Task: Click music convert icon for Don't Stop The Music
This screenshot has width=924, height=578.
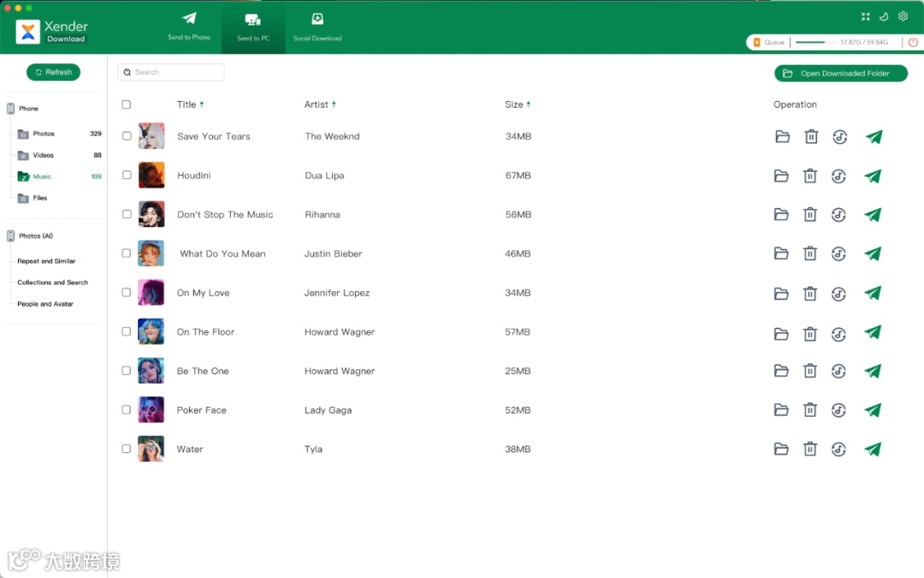Action: click(838, 215)
